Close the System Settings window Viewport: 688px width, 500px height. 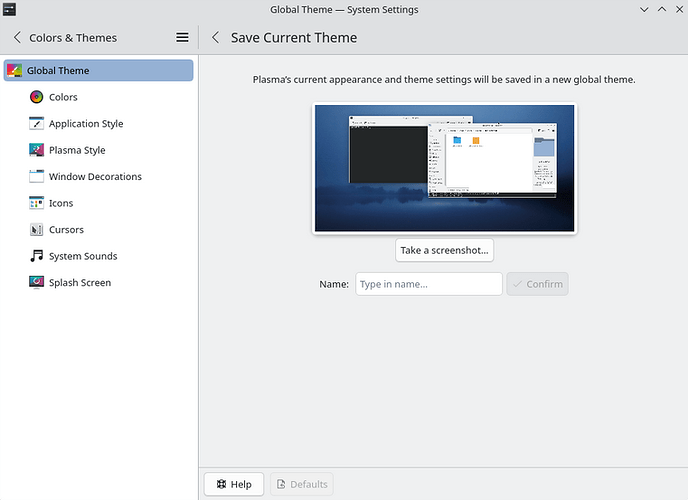[679, 9]
